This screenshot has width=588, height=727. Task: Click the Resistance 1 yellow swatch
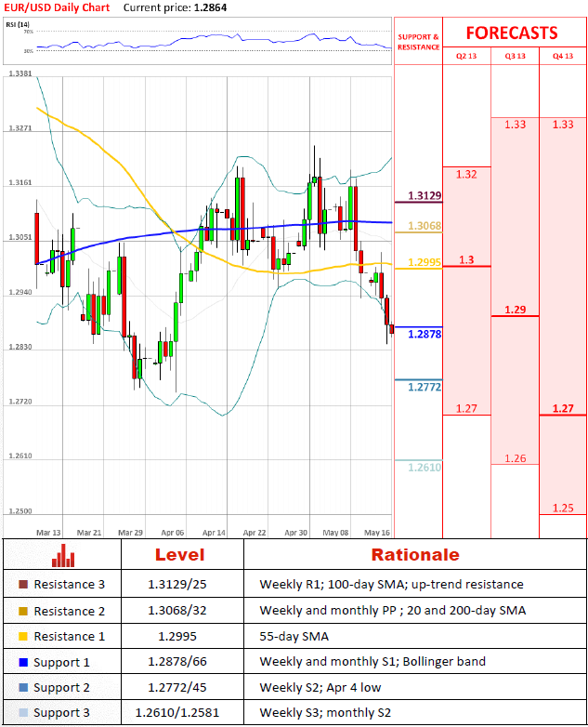point(23,637)
